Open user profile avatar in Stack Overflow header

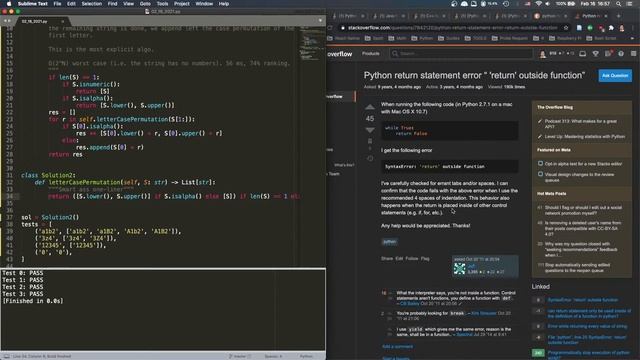click(543, 54)
